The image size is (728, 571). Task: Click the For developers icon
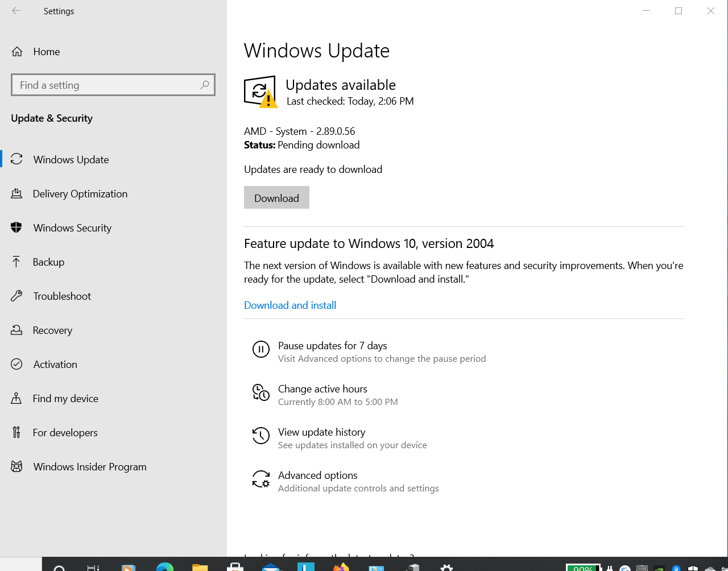pyautogui.click(x=16, y=433)
